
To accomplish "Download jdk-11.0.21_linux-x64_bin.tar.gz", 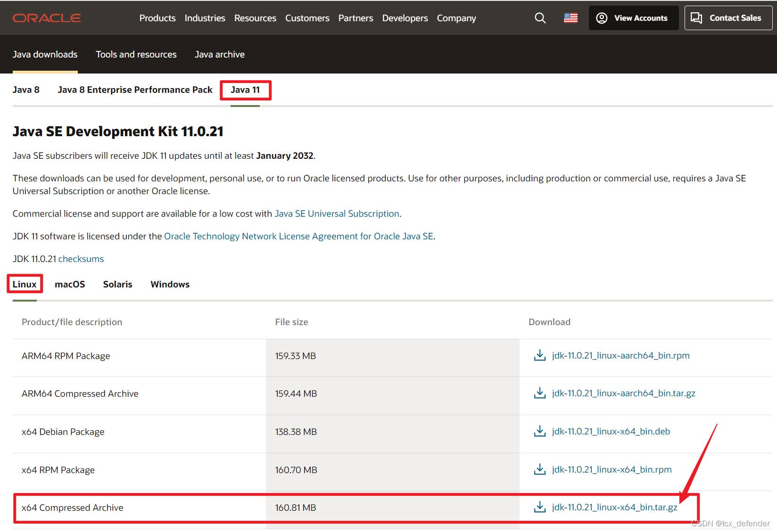I will pos(615,507).
